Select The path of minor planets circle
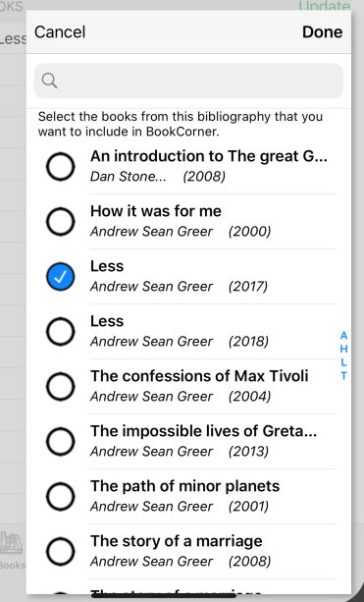Screen dimensions: 364x602 tap(60, 496)
